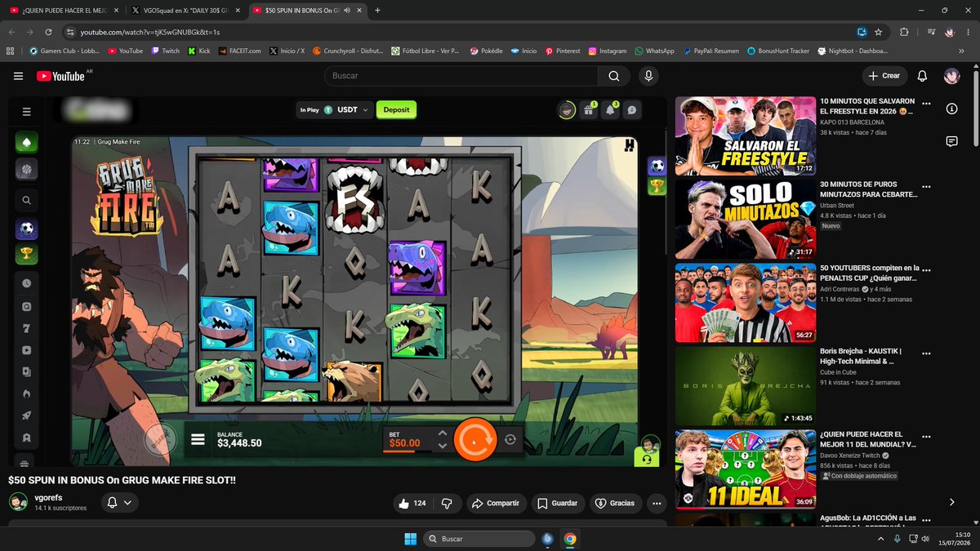Start voice search with microphone icon
This screenshot has height=551, width=980.
tap(648, 76)
